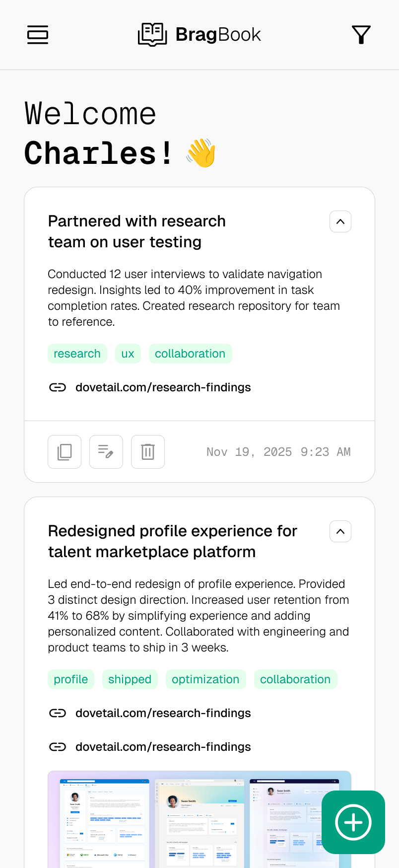Open first dovetail link in profile card
Viewport: 399px width, 868px height.
tap(163, 713)
